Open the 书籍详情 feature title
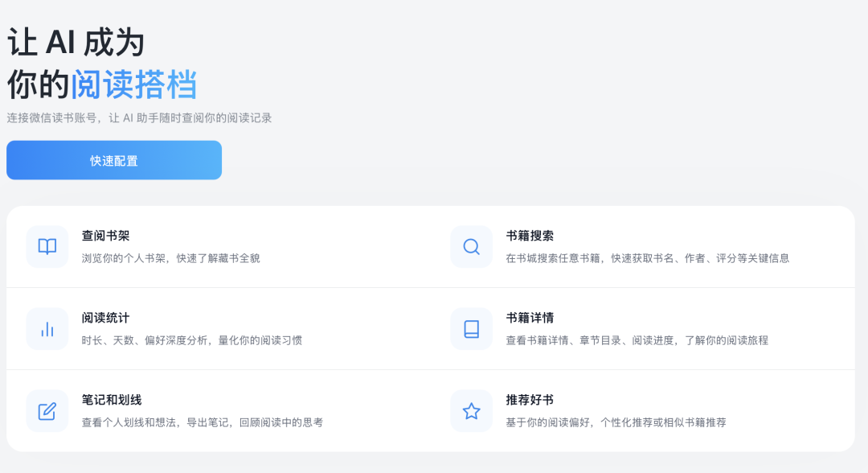Screen dimensions: 868x473 click(530, 318)
